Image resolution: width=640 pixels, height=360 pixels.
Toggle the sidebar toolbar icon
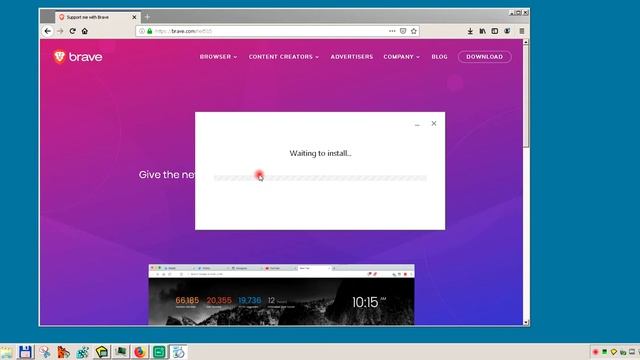click(x=495, y=31)
